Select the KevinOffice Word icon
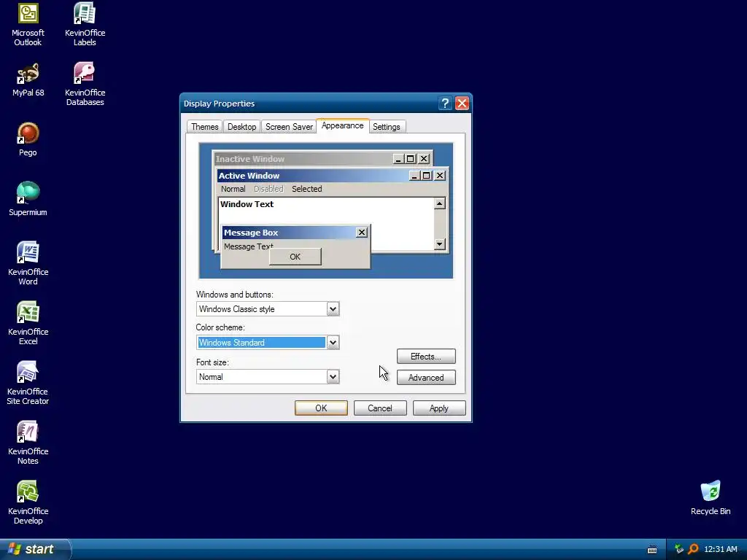Viewport: 747px width, 560px height. (28, 263)
